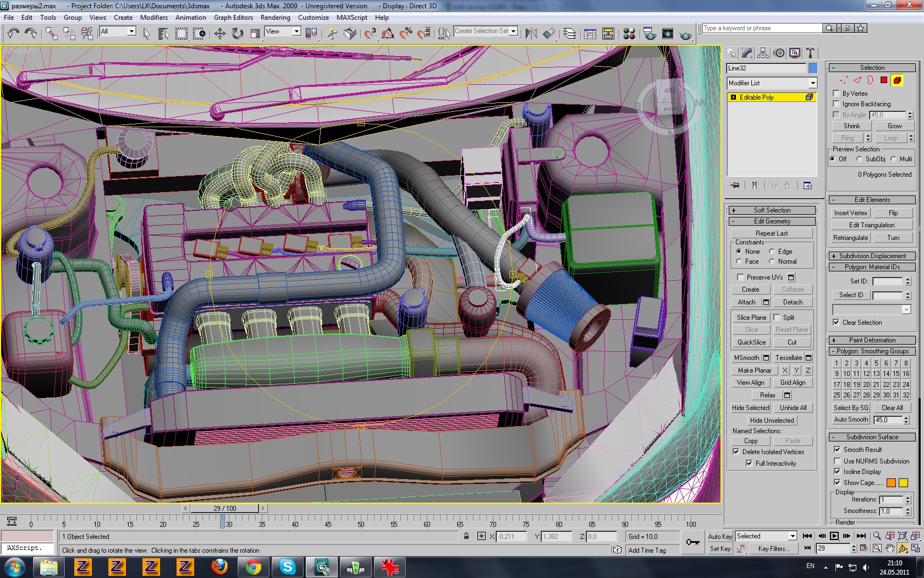
Task: Open the Graph Editors menu
Action: 233,18
